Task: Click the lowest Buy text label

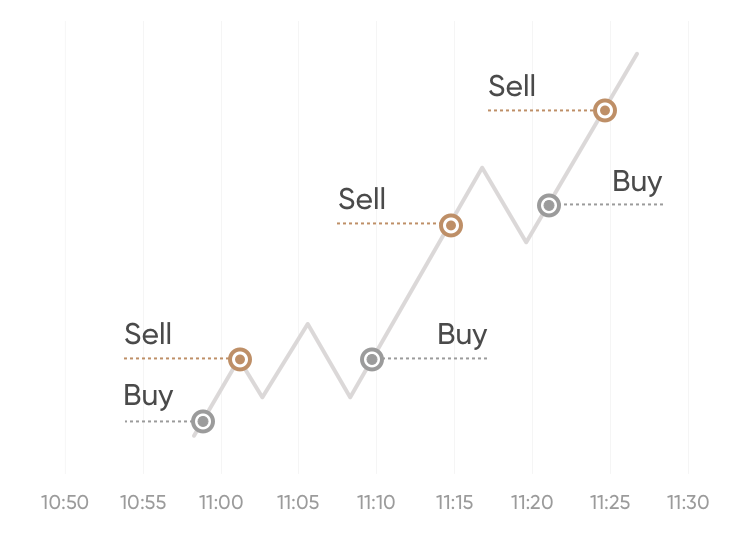Action: (148, 396)
